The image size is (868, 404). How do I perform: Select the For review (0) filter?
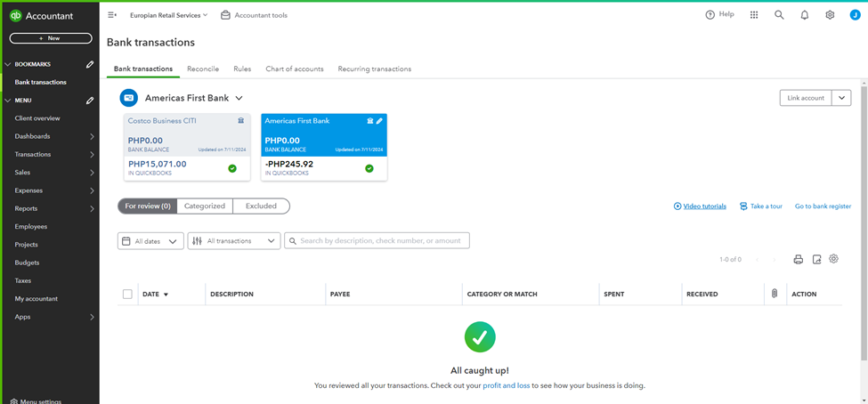click(147, 206)
